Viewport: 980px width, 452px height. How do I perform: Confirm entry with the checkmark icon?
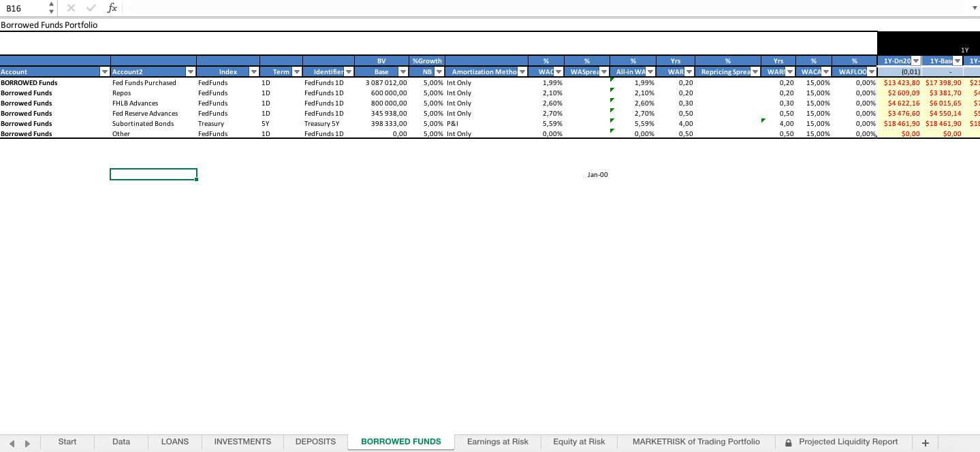click(x=91, y=8)
